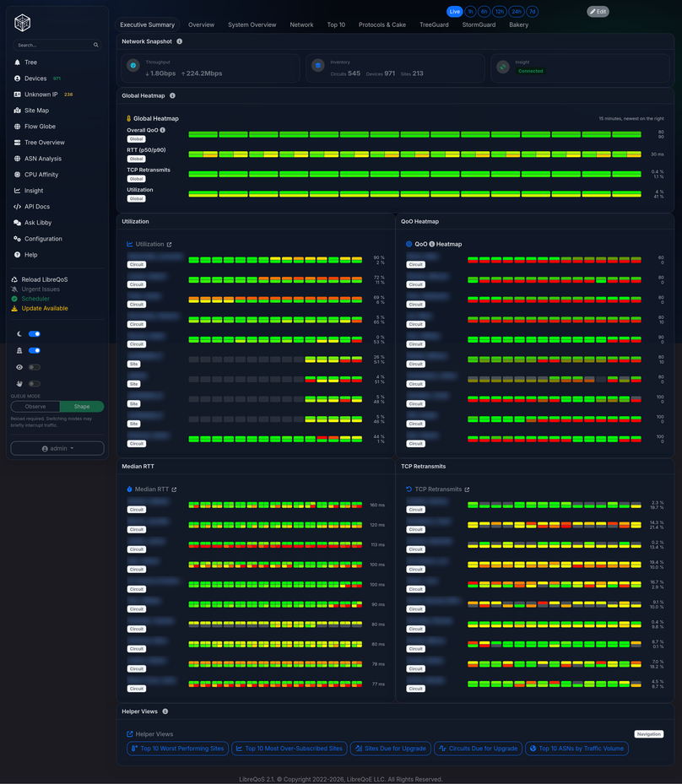Open Utilization external link icon

(169, 245)
